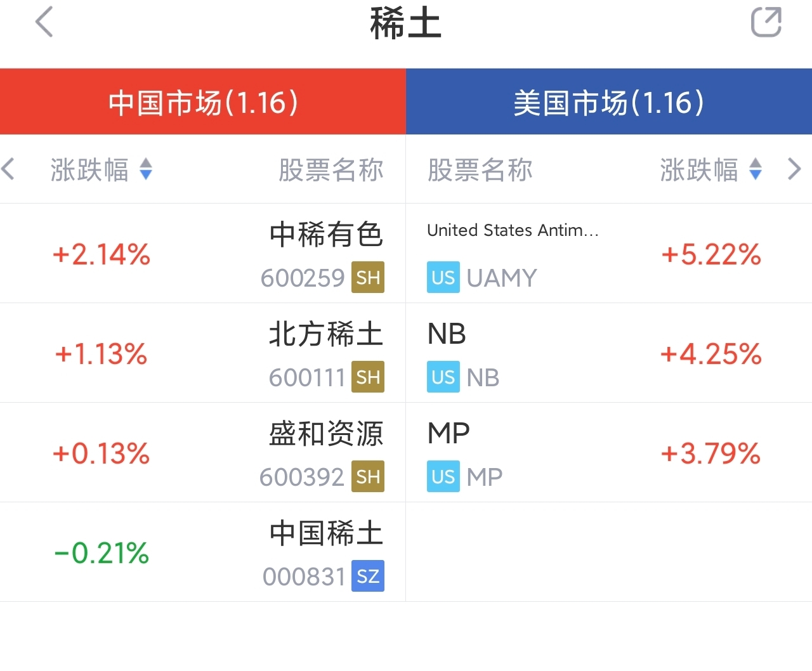Tap the SH badge beside 600259
812x671 pixels.
[368, 278]
